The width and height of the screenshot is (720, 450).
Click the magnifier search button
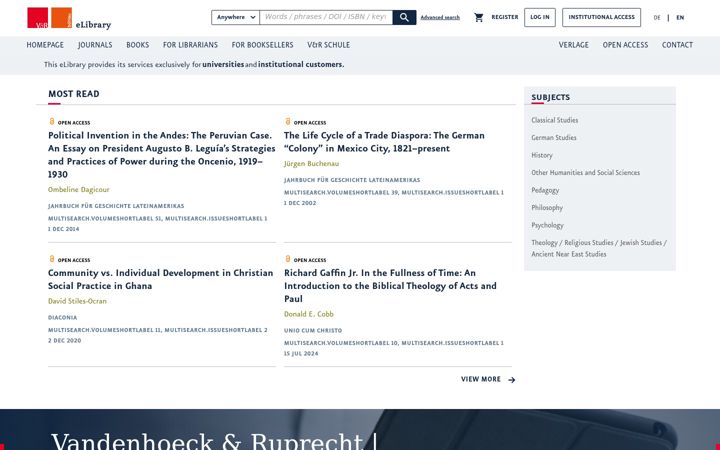(x=404, y=17)
